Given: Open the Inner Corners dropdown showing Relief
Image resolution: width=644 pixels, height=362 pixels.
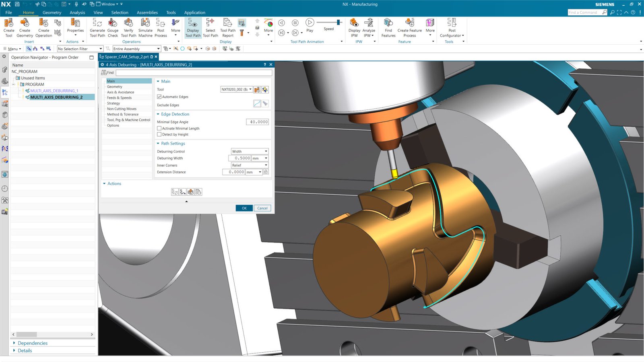Looking at the screenshot, I should click(x=266, y=165).
